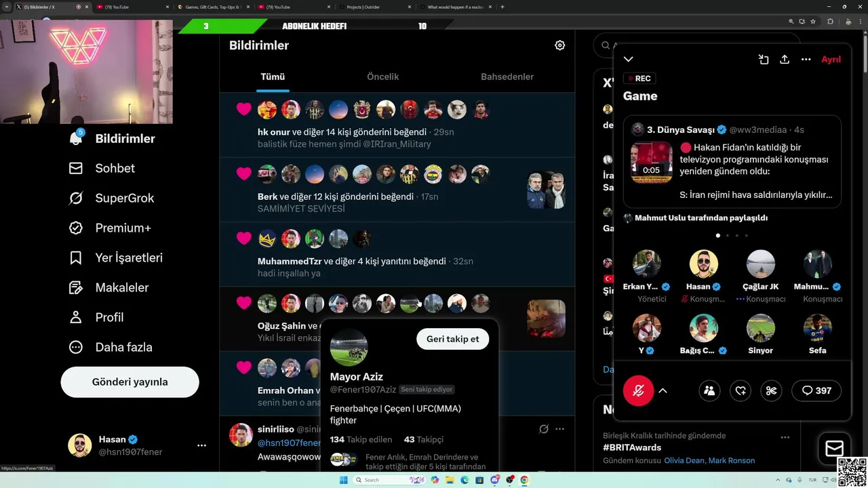The image size is (868, 488).
Task: Open account menu dots beside Hasan
Action: point(201,445)
